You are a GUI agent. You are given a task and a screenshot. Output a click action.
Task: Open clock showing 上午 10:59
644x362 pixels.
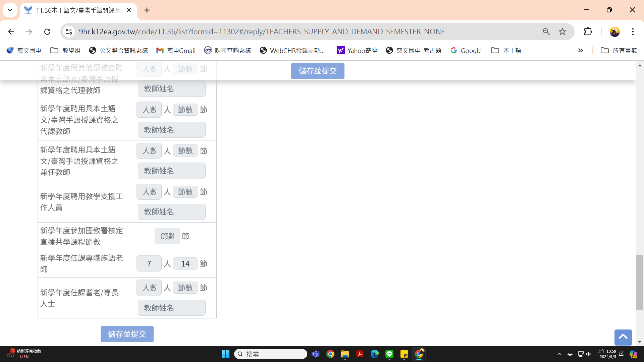(607, 354)
